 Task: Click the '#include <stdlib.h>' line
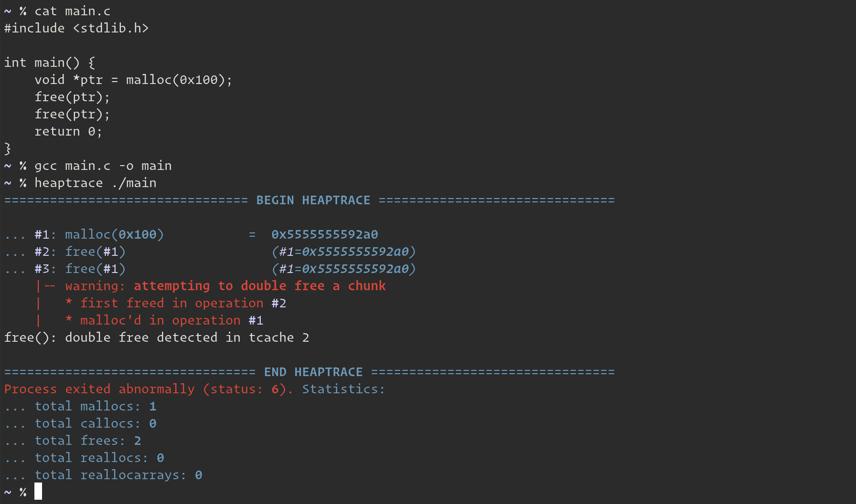(76, 28)
